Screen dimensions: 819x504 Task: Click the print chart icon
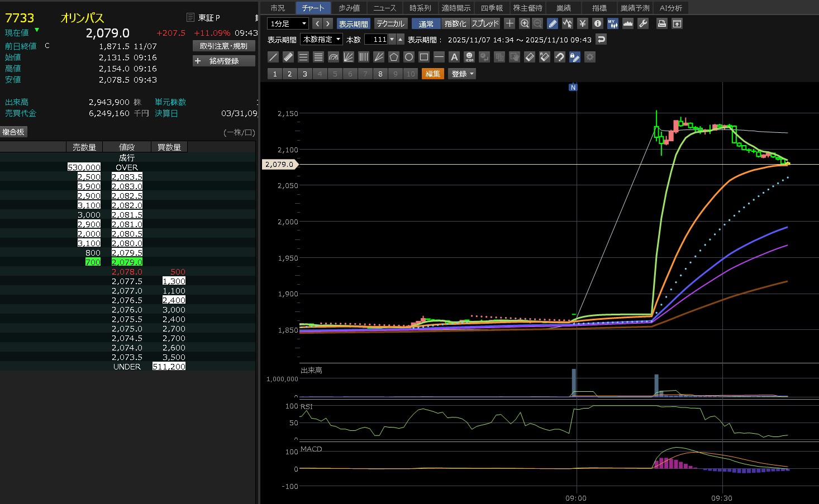(661, 23)
